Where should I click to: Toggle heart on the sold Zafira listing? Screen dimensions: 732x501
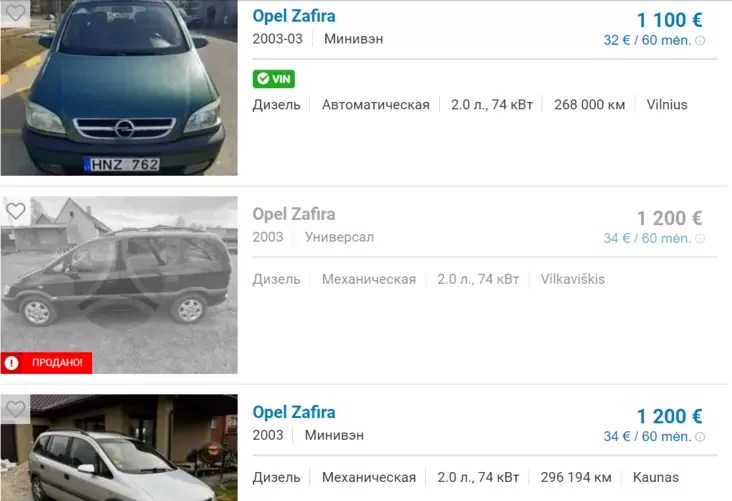pyautogui.click(x=15, y=211)
